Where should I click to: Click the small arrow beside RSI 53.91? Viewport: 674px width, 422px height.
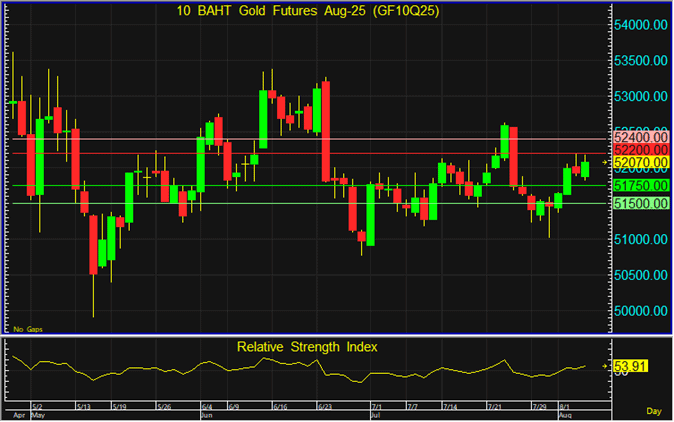(x=606, y=367)
